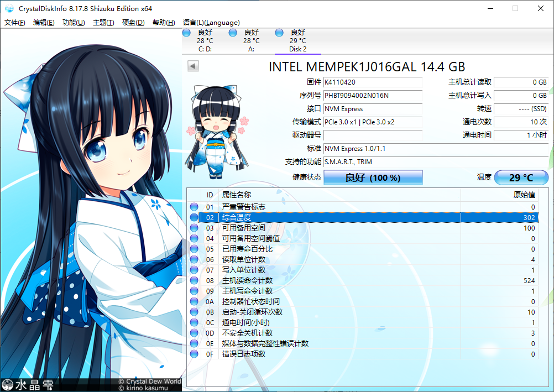Click the status orb for 03 可用备用空间
Image resolution: width=554 pixels, height=392 pixels.
tap(194, 228)
